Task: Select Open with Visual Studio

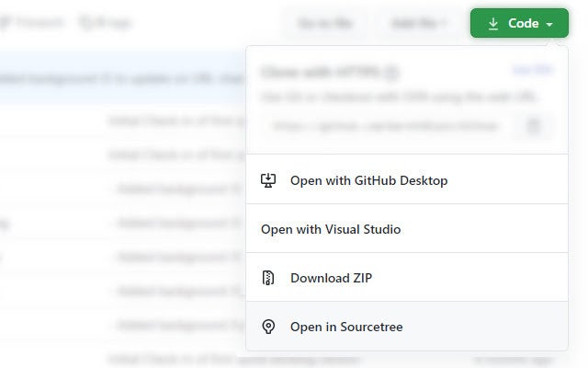Action: coord(331,229)
